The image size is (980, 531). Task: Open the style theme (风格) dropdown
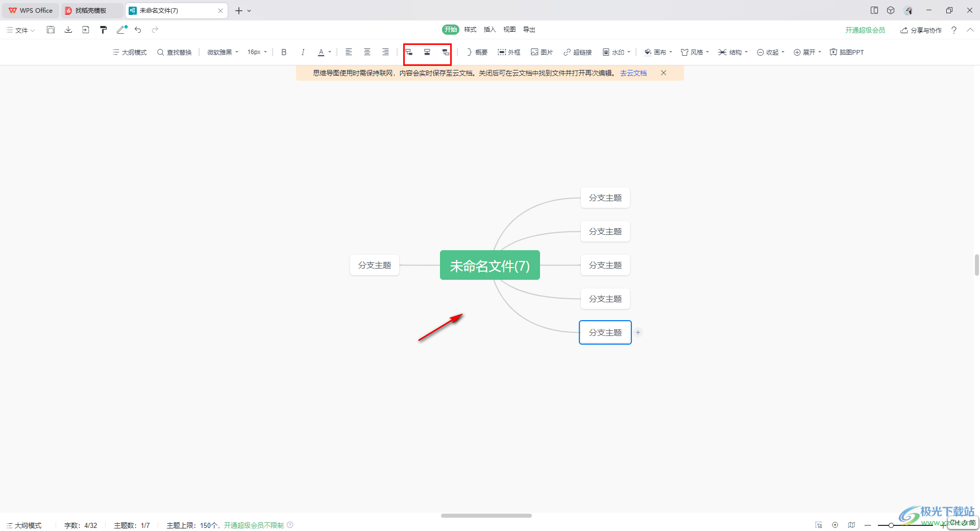(695, 52)
